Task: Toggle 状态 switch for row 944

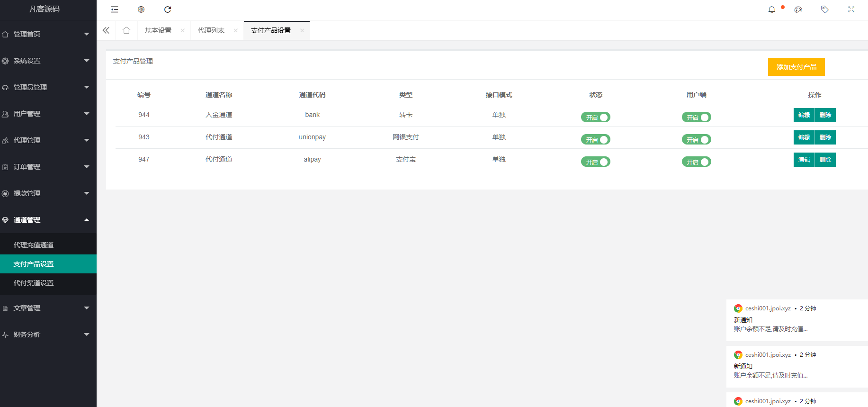Action: click(x=596, y=117)
